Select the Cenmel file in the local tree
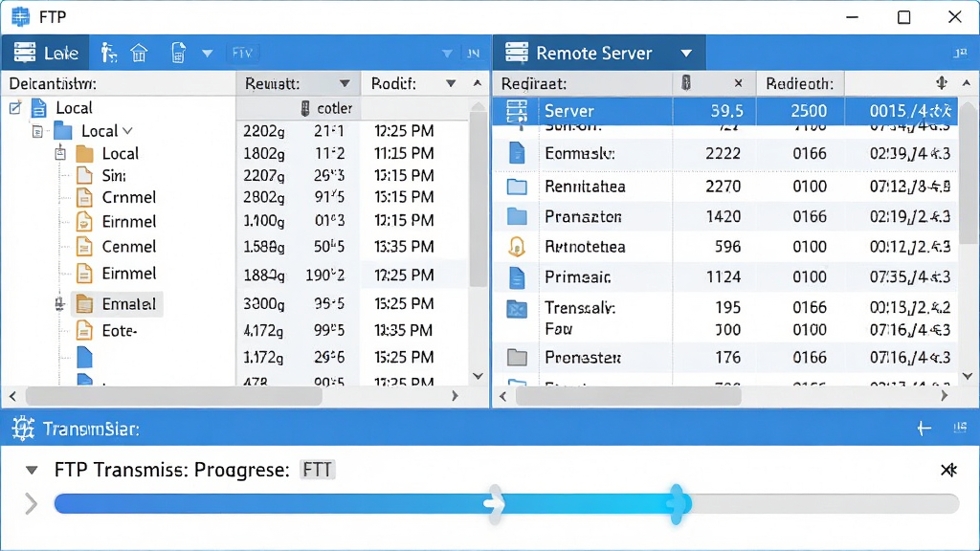Image resolution: width=980 pixels, height=551 pixels. [x=129, y=247]
